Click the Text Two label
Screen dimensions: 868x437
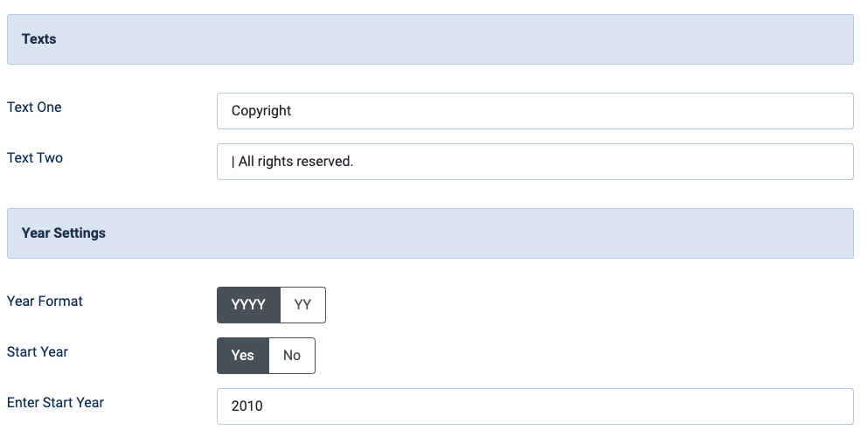35,157
